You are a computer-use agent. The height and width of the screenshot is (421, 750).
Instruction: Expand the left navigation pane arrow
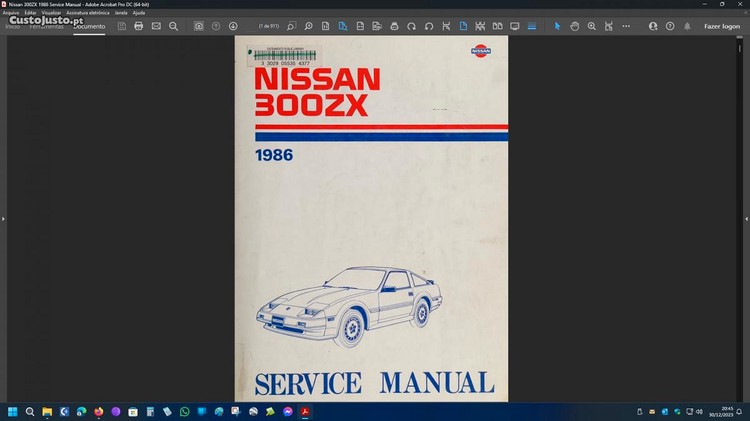coord(3,218)
